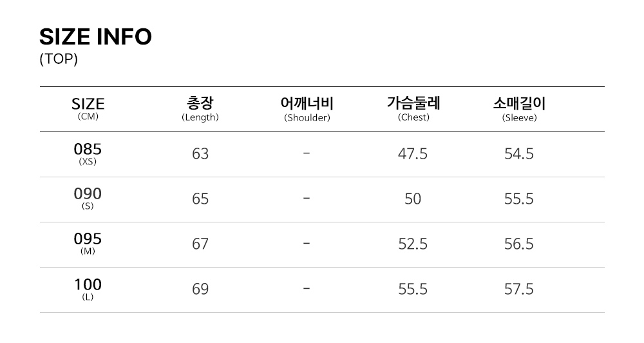
Task: Click the 095 (M) size row label
Action: pyautogui.click(x=88, y=244)
